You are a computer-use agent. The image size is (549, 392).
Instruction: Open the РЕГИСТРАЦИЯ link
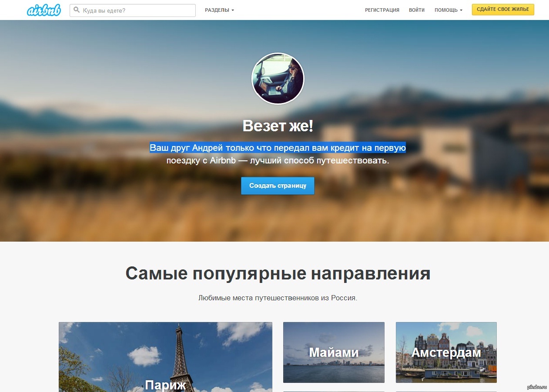382,10
